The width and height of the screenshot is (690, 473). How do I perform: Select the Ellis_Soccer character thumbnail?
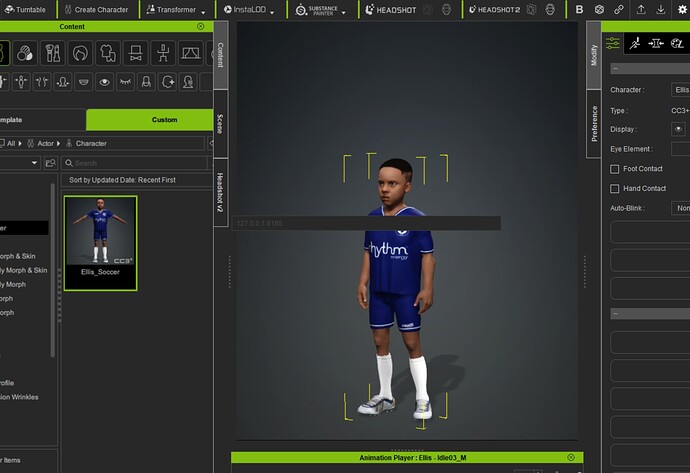pos(100,243)
